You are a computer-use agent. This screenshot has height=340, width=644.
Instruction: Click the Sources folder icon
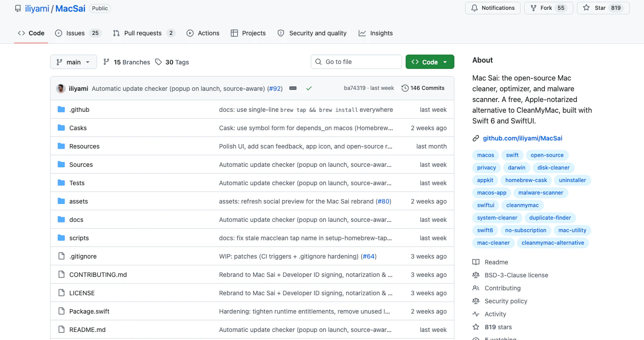pos(61,165)
